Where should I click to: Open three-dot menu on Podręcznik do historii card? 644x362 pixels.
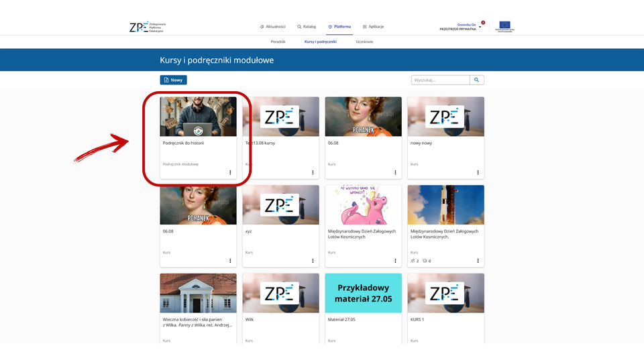click(230, 172)
